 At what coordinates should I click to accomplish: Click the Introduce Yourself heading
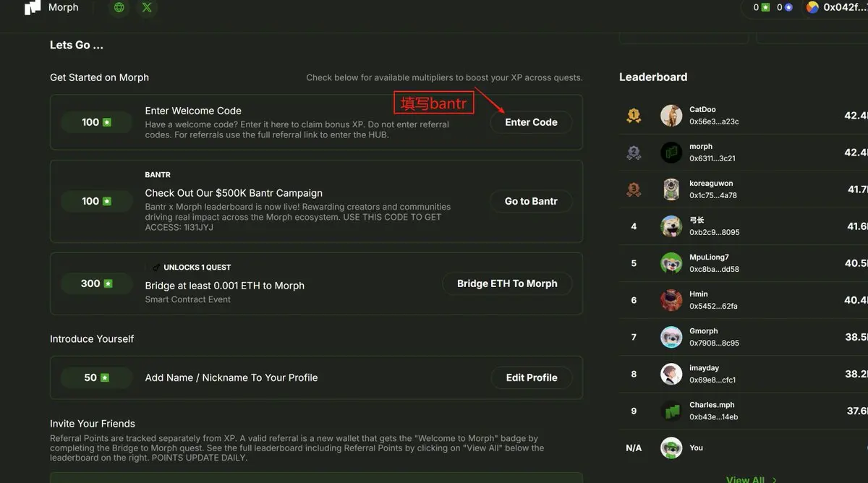pos(92,338)
